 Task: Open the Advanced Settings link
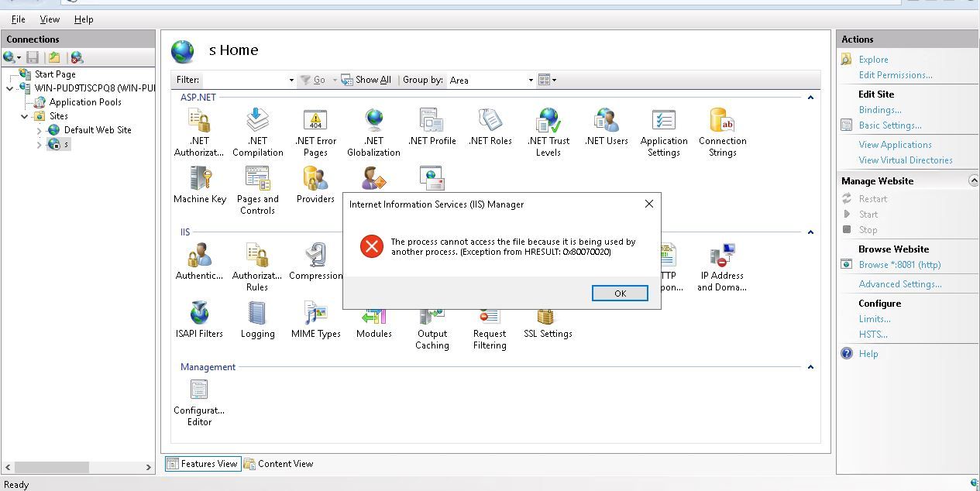pos(899,284)
